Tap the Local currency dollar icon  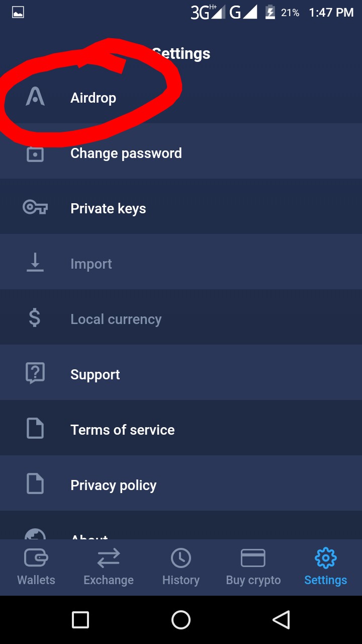35,318
